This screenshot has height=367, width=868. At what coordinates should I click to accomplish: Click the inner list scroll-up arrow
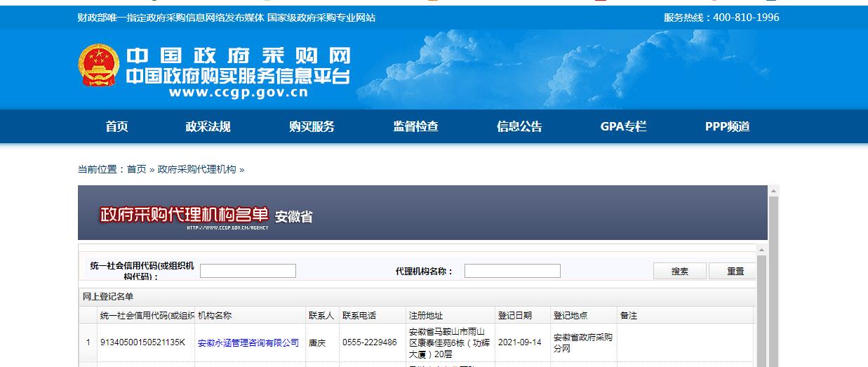click(x=761, y=249)
